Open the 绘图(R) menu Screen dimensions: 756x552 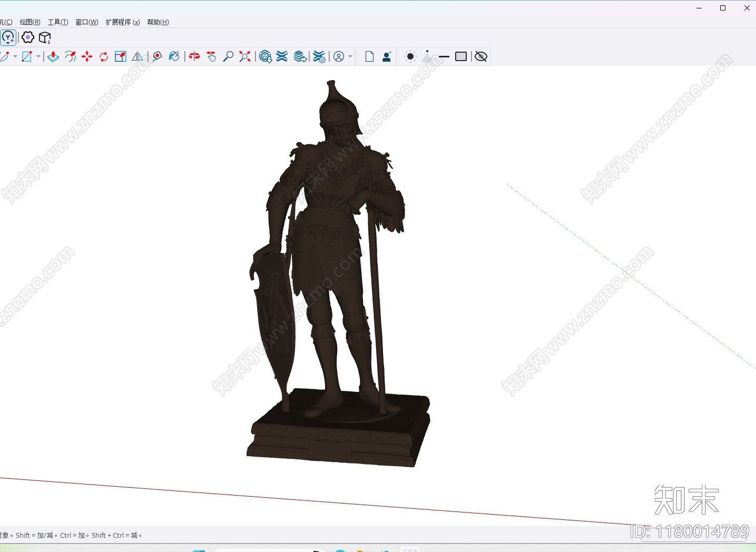click(x=30, y=22)
